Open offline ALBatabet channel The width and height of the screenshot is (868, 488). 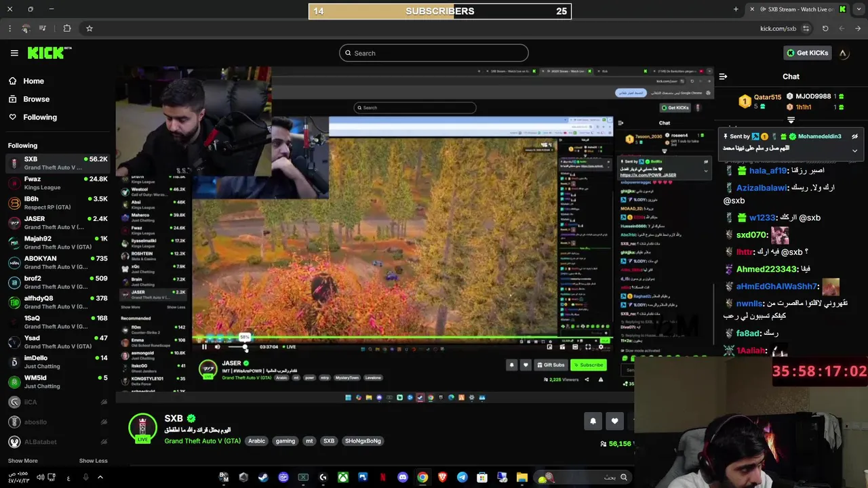tap(58, 442)
